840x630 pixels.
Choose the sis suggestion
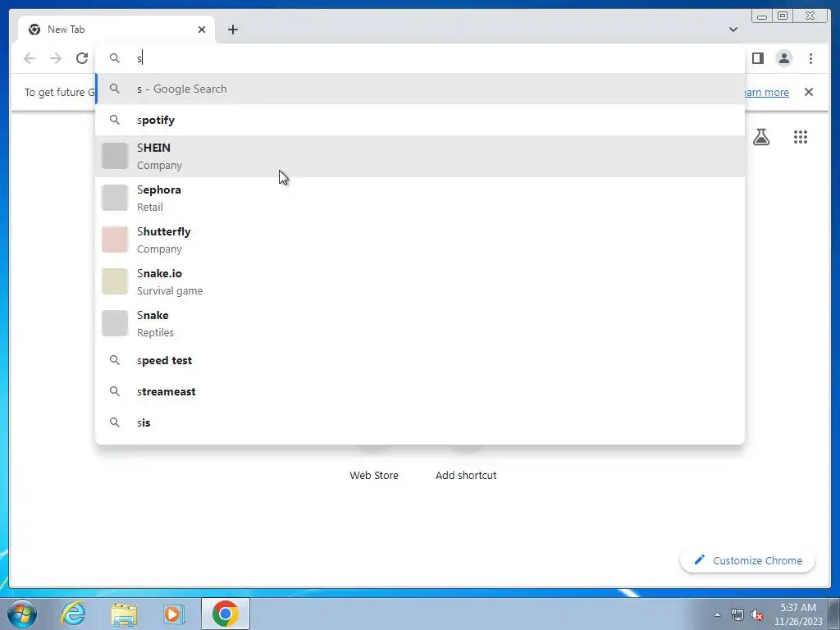click(x=419, y=422)
